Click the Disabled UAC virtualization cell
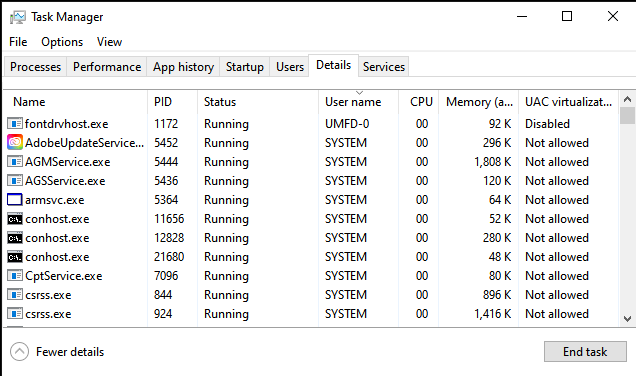 (x=547, y=124)
